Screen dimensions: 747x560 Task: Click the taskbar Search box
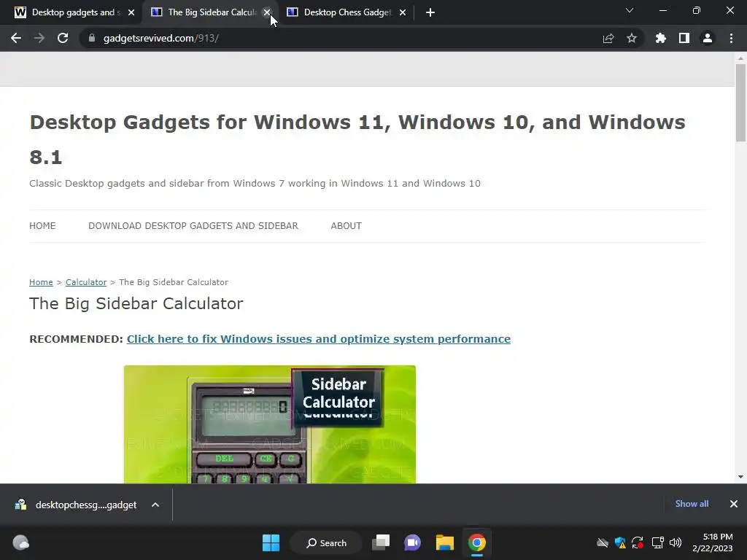point(326,542)
